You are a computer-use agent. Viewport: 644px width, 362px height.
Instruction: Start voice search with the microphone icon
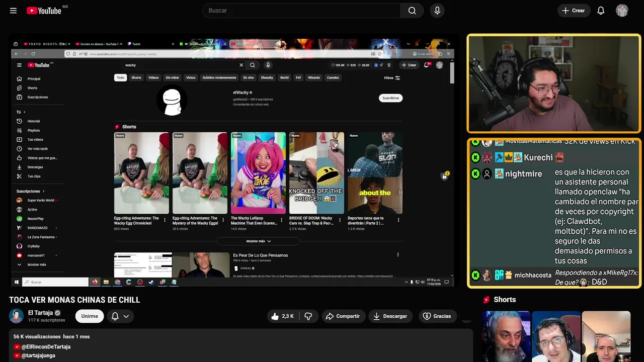(x=437, y=11)
